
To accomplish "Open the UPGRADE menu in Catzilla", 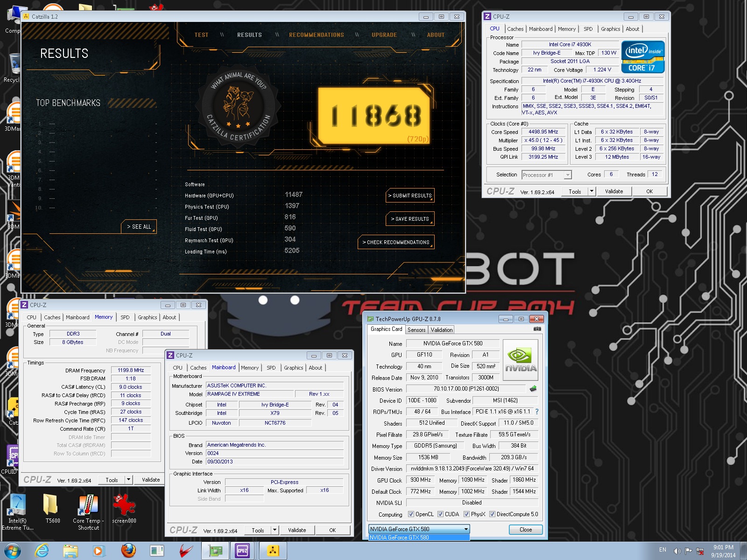I will point(384,35).
